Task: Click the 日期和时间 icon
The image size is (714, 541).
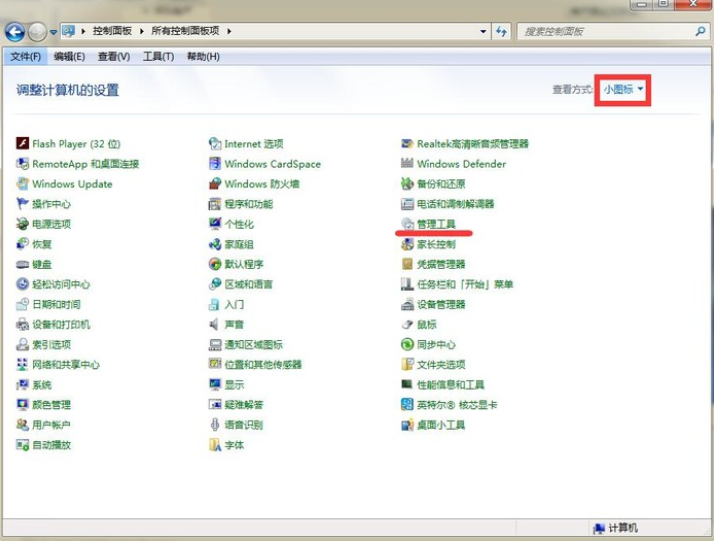Action: coord(22,304)
